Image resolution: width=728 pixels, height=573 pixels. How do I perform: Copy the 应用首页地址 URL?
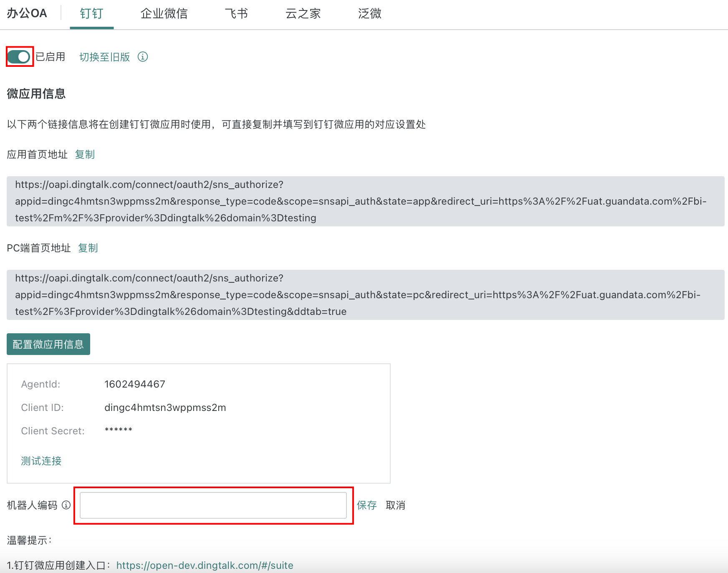click(85, 155)
